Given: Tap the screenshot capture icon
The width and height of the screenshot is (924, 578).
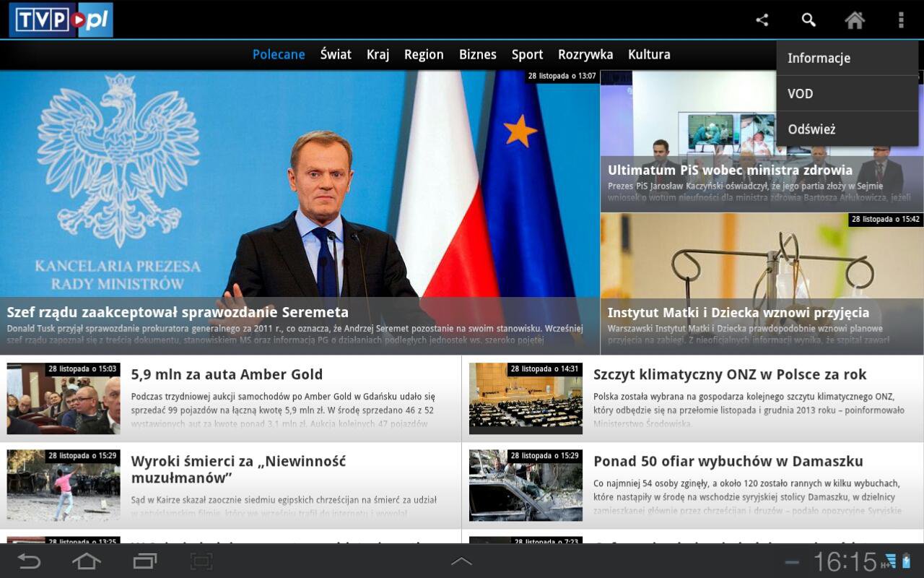Looking at the screenshot, I should click(x=201, y=561).
